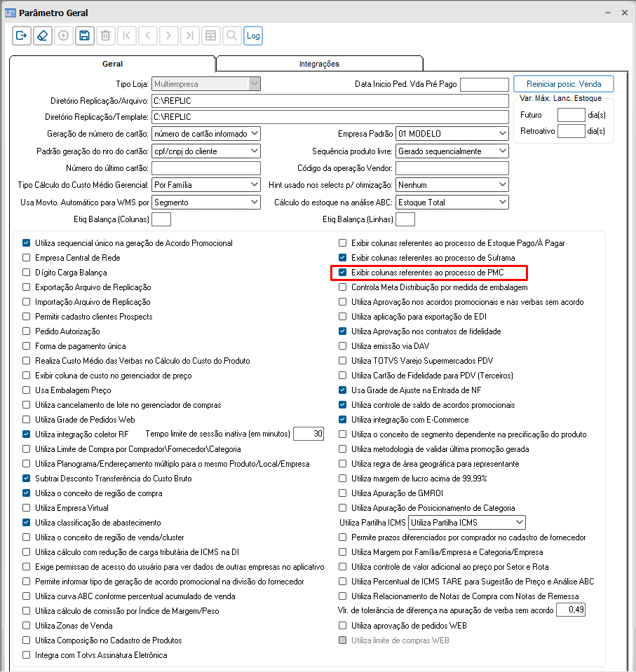Screen dimensions: 636x672
Task: Enable Utiliza Zonas de Venda checkbox
Action: [26, 625]
